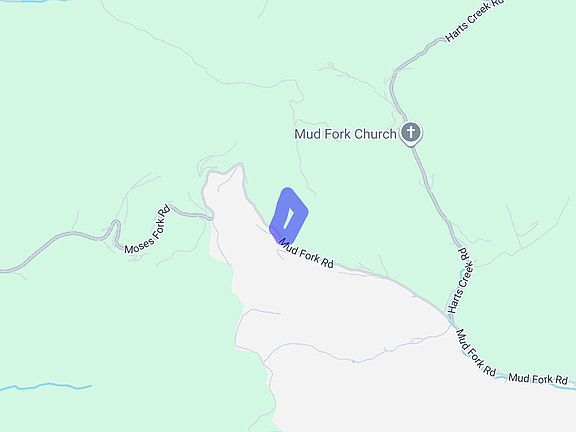
Task: Click the blue highlighted polygon parcel
Action: coord(288,215)
